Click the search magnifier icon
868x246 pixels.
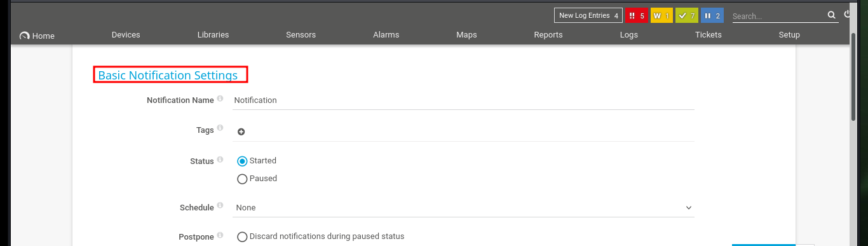[x=832, y=15]
